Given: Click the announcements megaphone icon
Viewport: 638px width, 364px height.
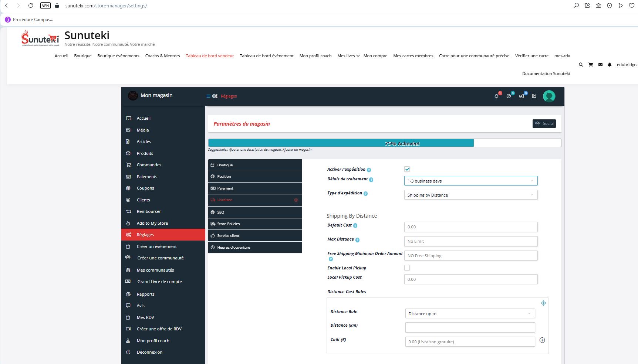Looking at the screenshot, I should [521, 96].
